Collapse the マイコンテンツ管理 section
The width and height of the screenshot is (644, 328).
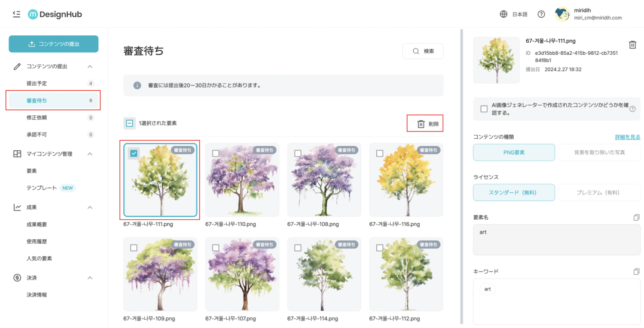tap(90, 154)
